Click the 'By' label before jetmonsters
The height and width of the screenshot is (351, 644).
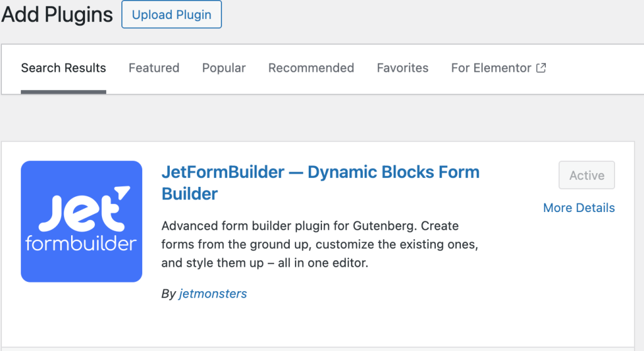tap(169, 294)
